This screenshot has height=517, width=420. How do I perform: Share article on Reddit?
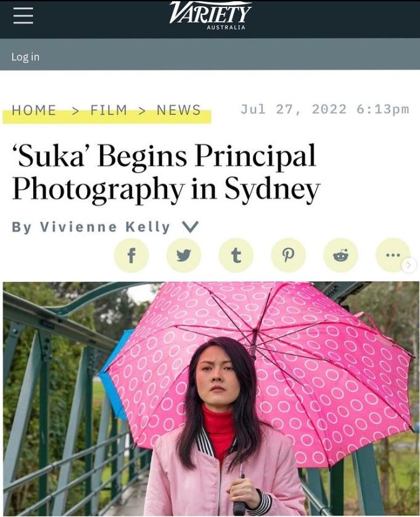pyautogui.click(x=340, y=255)
